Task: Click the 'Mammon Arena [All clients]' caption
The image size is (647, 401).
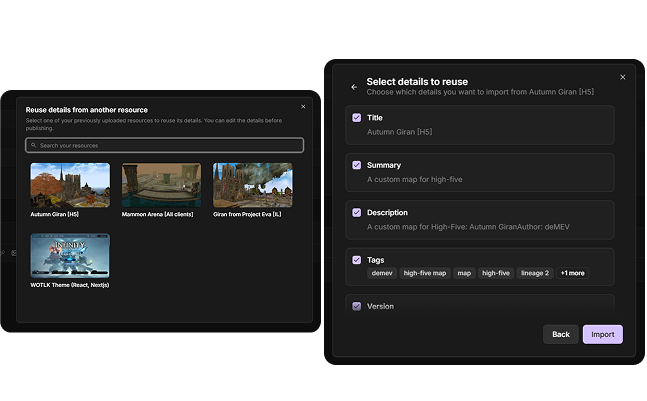Action: click(157, 215)
